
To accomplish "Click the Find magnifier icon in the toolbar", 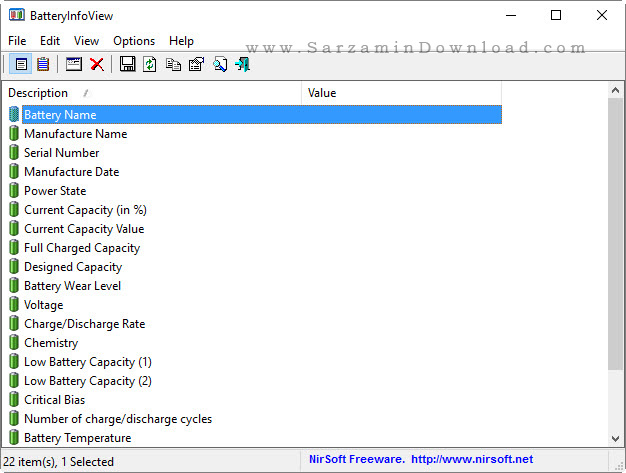I will (x=219, y=65).
